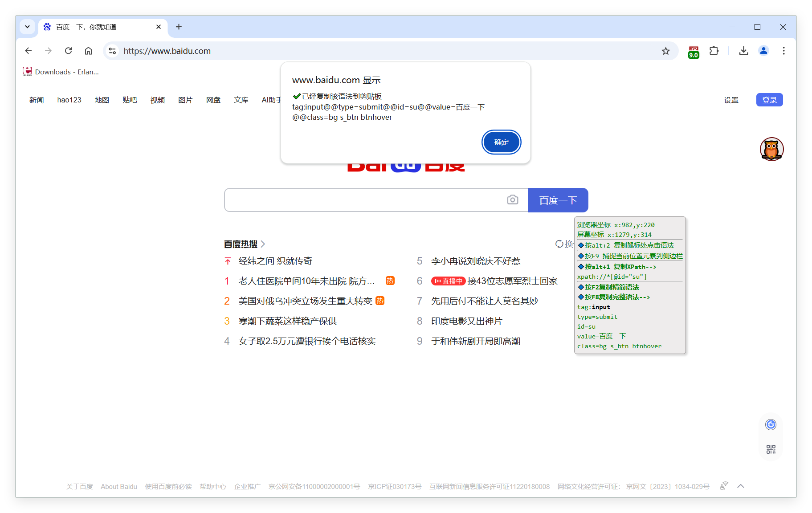Screen dimensions: 812x513
Task: Click the browser back arrow
Action: pos(29,51)
